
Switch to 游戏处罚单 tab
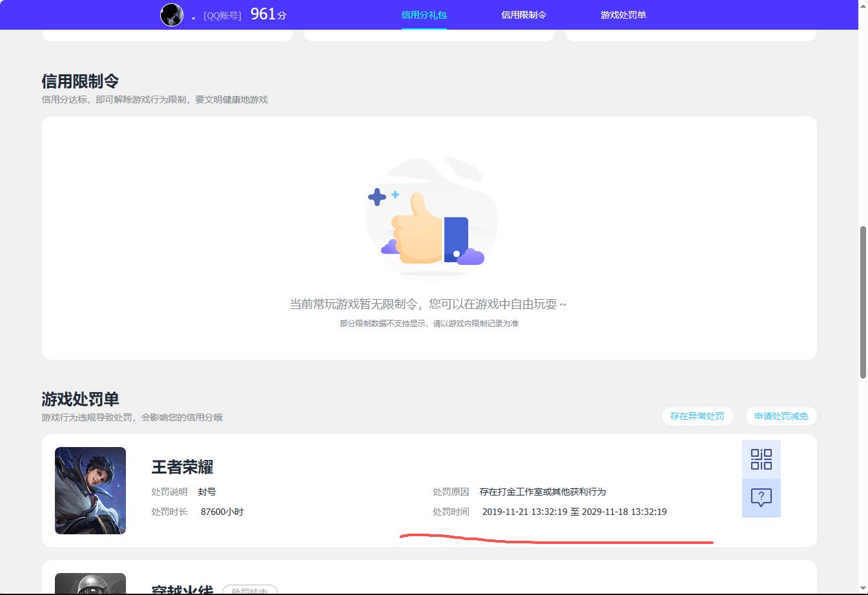point(623,15)
